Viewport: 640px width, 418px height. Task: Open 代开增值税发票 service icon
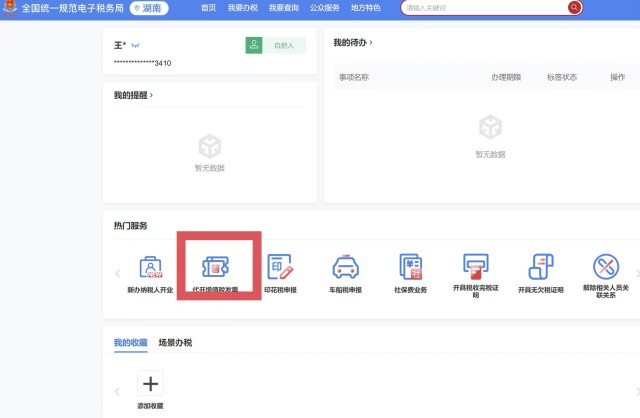pos(215,268)
